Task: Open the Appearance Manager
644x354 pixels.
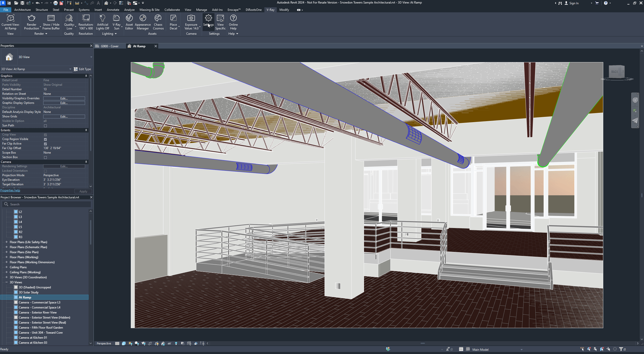Action: [143, 18]
